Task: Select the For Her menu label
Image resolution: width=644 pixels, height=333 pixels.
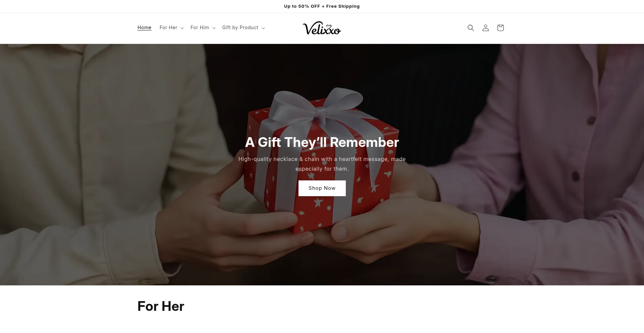Action: pos(168,27)
